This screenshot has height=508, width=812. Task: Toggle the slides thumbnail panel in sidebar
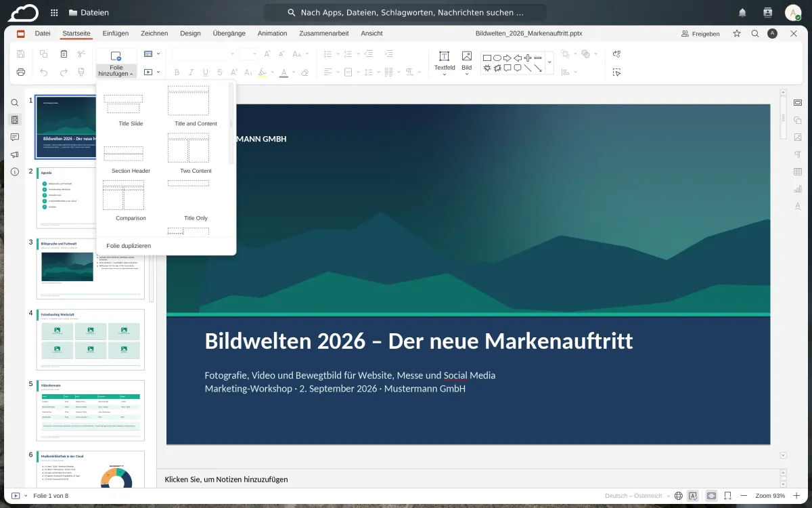click(15, 120)
